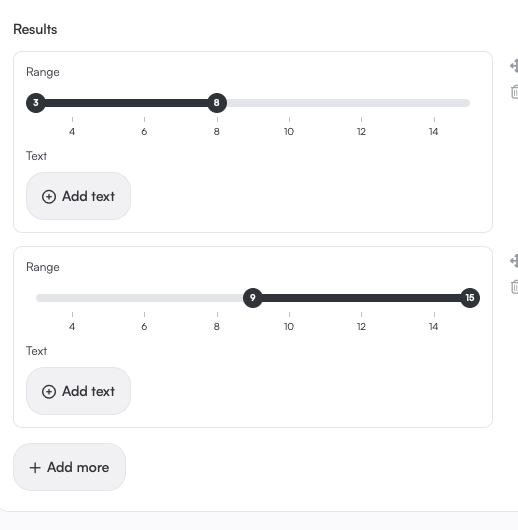The height and width of the screenshot is (530, 518).
Task: Delete the second result using its trash icon
Action: coord(514,287)
